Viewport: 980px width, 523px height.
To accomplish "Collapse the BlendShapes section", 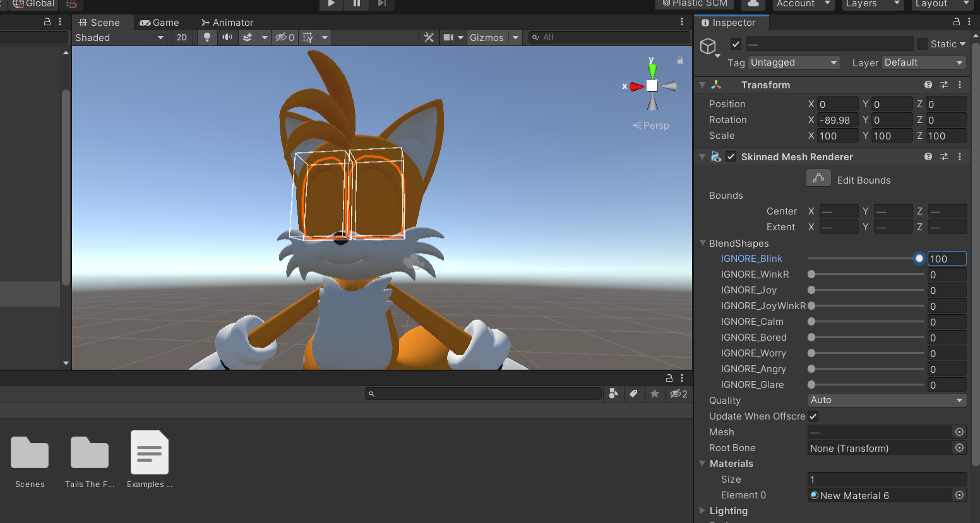I will (x=703, y=243).
